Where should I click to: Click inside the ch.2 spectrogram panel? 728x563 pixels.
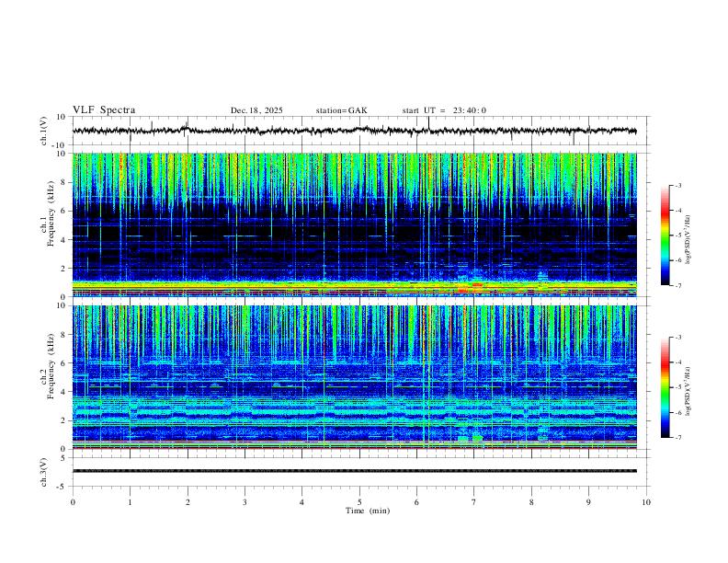[355, 377]
